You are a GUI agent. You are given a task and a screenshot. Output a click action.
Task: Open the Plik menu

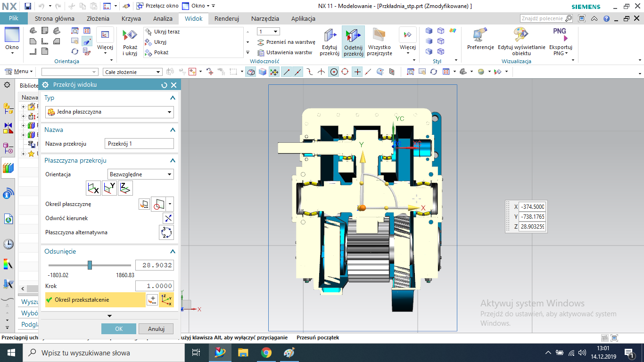coord(13,18)
